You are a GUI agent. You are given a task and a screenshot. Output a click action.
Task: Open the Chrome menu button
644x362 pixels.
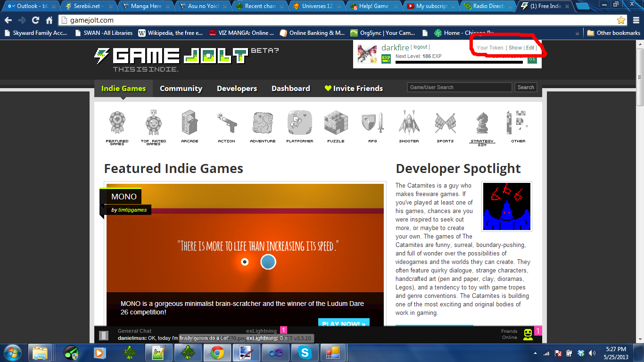(x=636, y=20)
